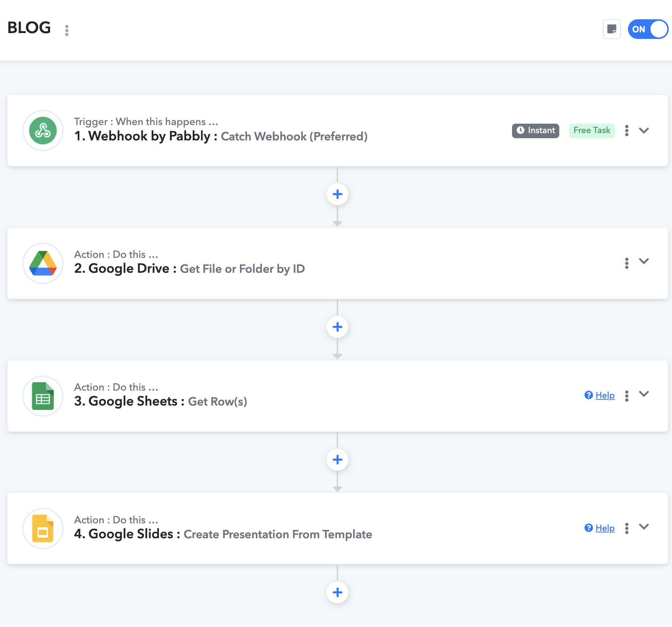The height and width of the screenshot is (627, 672).
Task: Add step after Google Drive action
Action: tap(337, 327)
